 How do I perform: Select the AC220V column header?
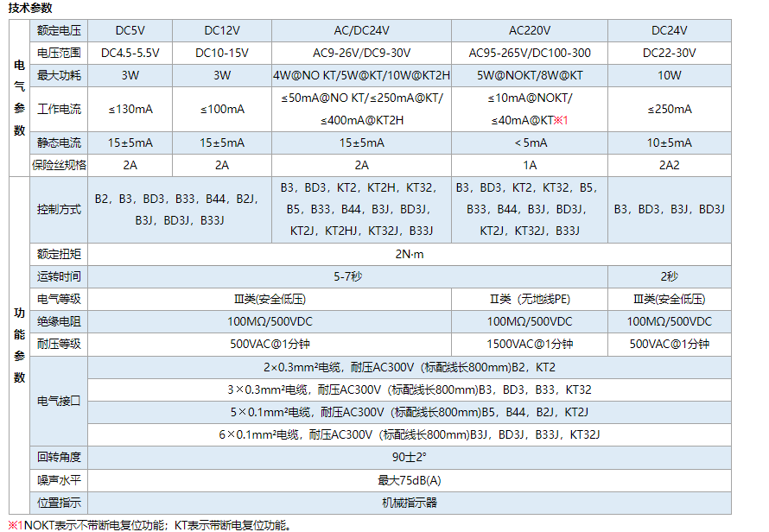coord(530,30)
